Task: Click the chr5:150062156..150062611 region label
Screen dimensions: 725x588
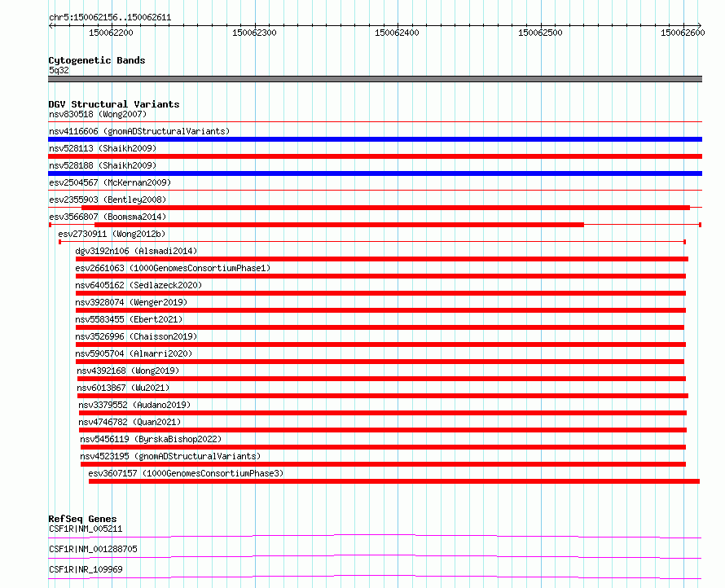Action: [x=110, y=17]
